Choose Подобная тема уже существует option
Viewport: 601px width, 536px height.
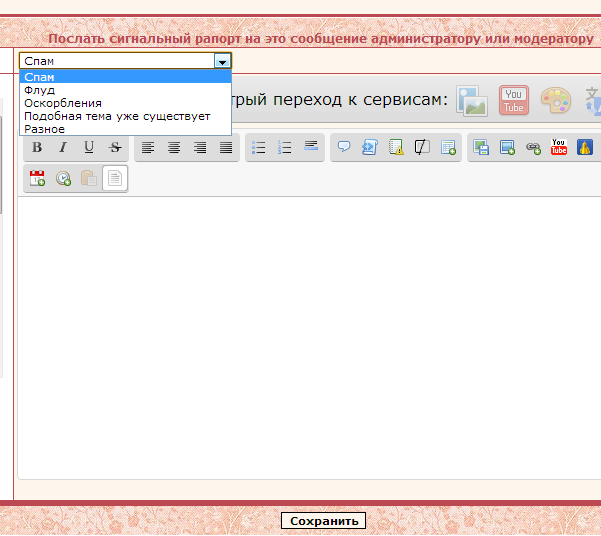125,116
